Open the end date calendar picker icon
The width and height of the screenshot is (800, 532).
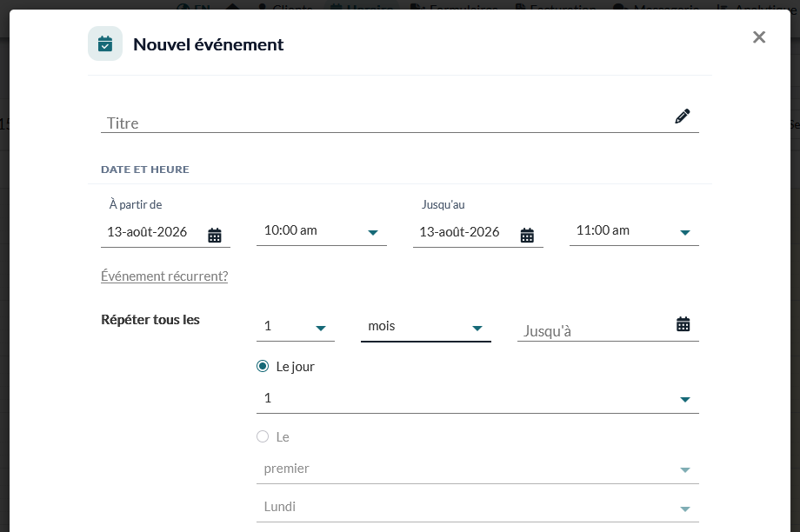click(x=527, y=236)
